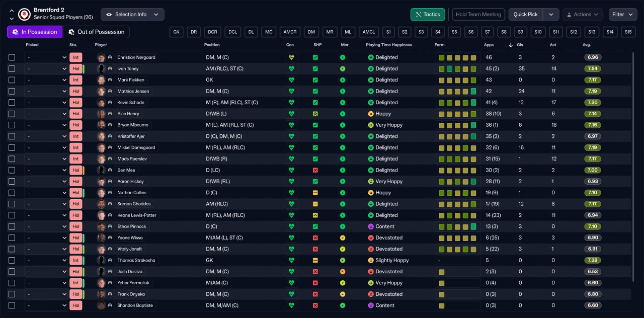Click Ben Mee's red sharpness cross icon
Screen dimensions: 644x318
pyautogui.click(x=315, y=170)
